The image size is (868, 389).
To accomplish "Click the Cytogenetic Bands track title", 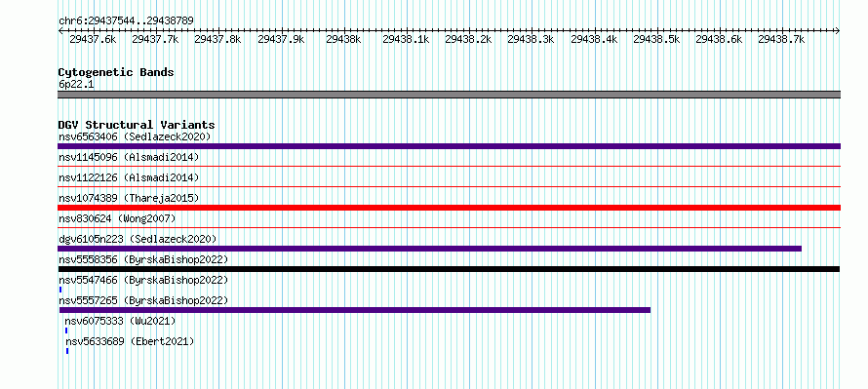I will pyautogui.click(x=116, y=72).
